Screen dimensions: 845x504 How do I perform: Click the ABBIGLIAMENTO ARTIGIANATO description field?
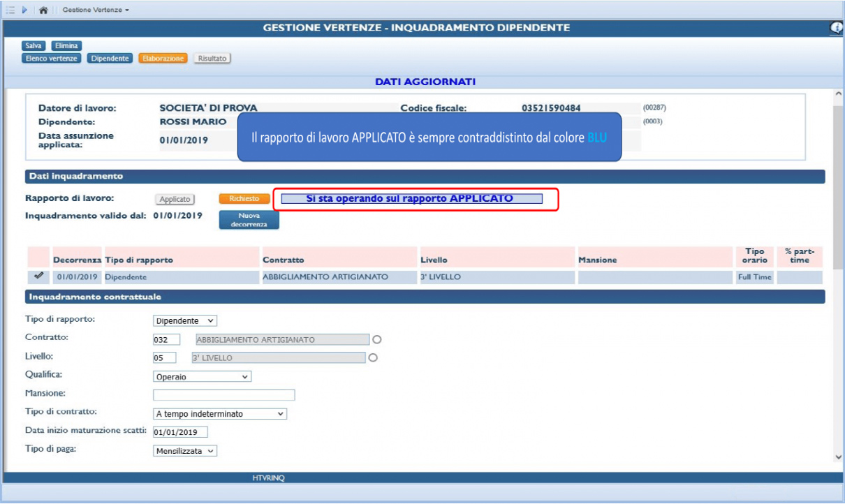pos(281,340)
